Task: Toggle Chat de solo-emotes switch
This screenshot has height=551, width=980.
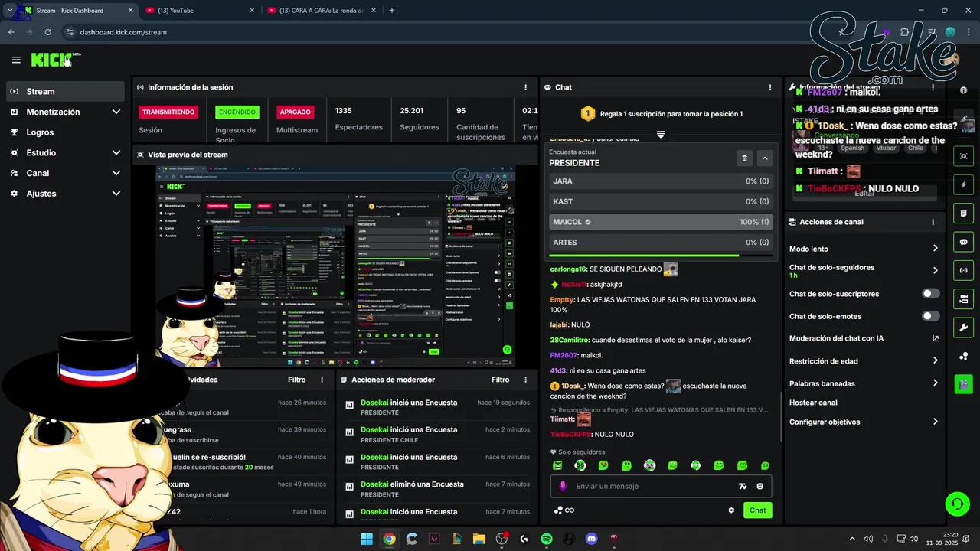Action: pos(931,316)
